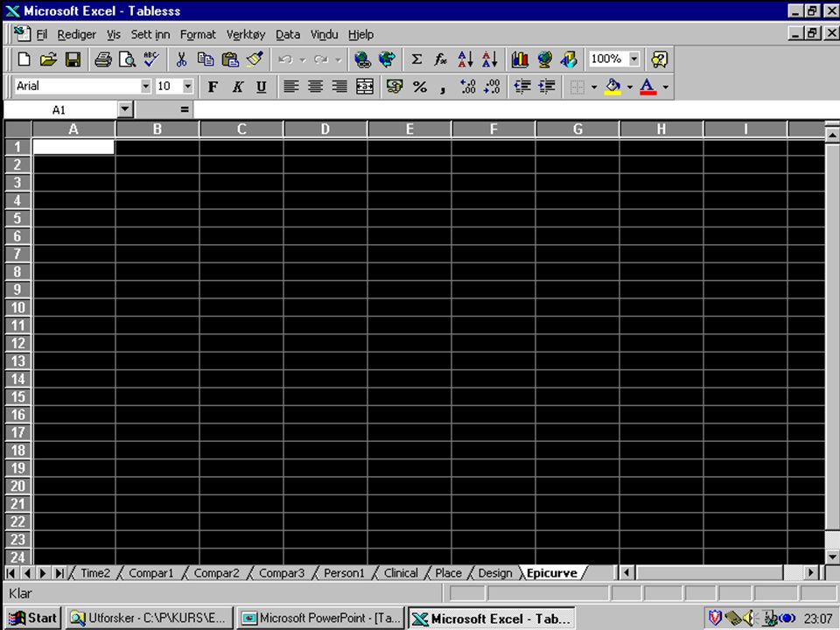
Task: Open the Map globe tool
Action: pos(544,59)
